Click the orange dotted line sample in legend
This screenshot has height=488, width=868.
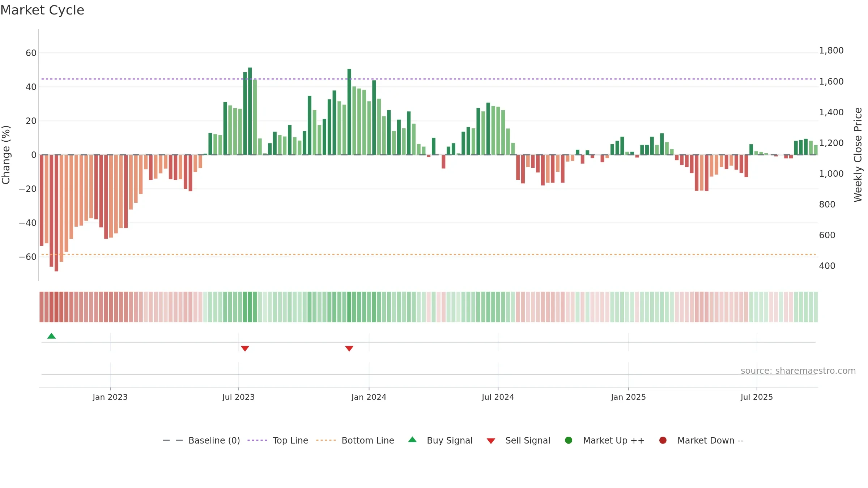[326, 440]
